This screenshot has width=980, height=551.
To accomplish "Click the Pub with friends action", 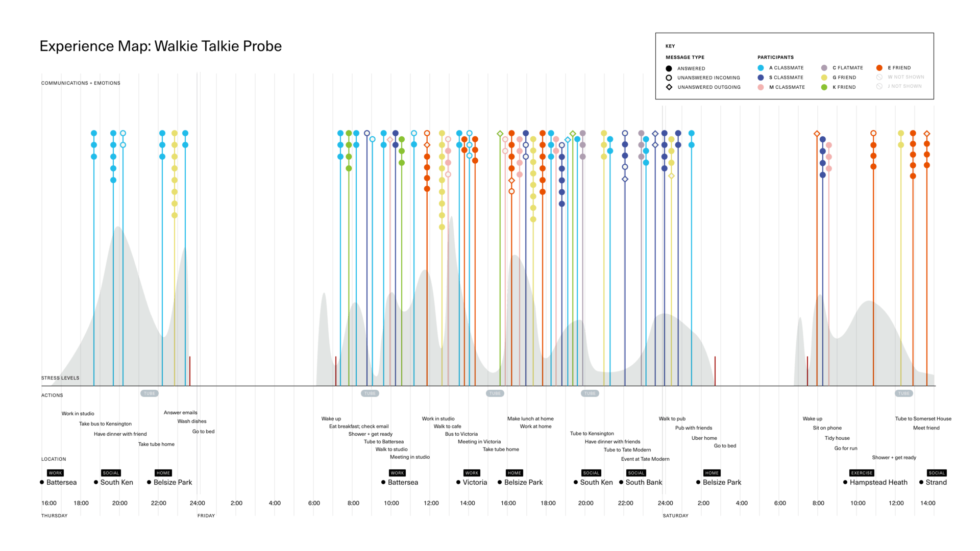I will (x=694, y=428).
